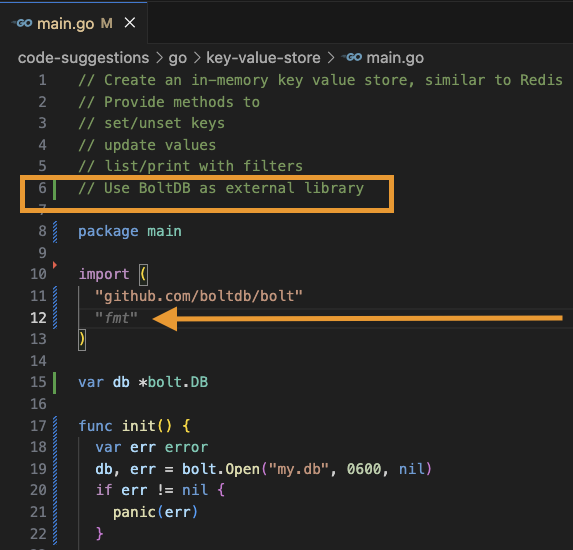This screenshot has height=550, width=573.
Task: Click line number 1 in the gutter
Action: [42, 80]
